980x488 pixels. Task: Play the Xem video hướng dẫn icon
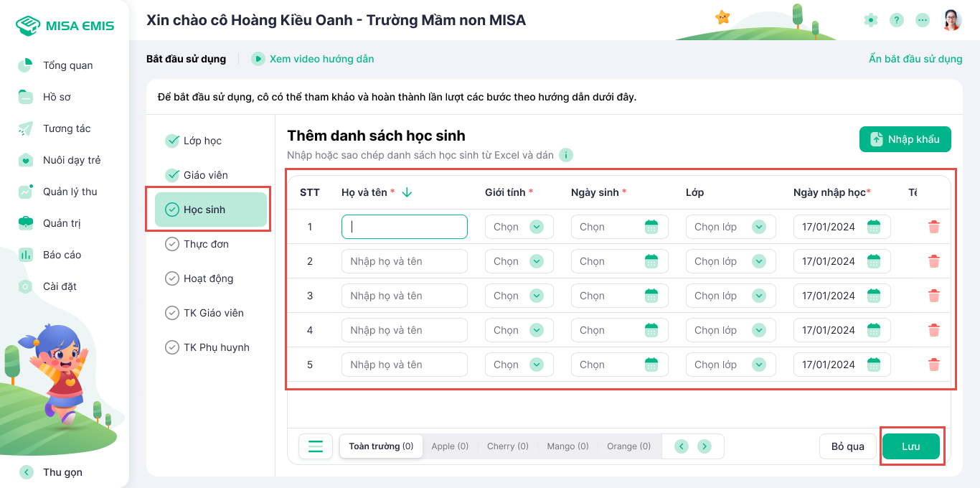258,59
